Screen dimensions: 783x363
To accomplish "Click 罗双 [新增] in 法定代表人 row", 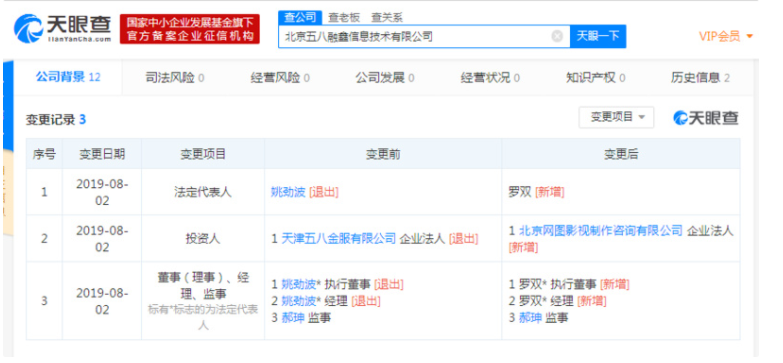I will [536, 192].
